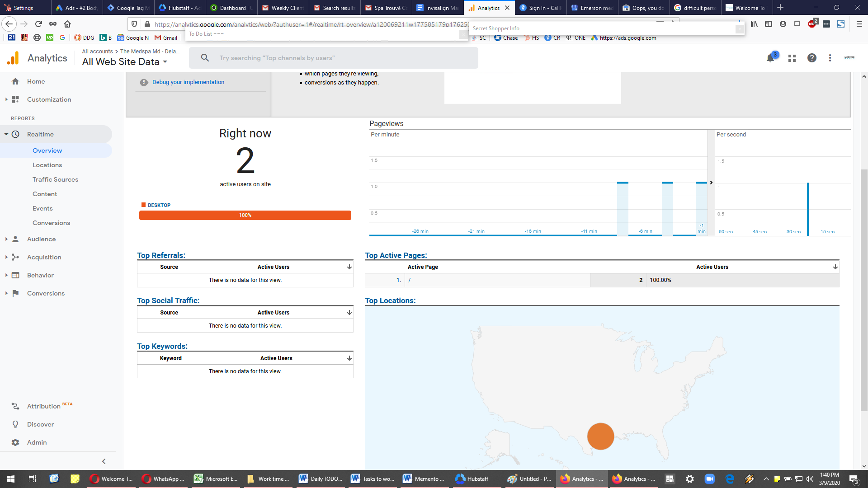Image resolution: width=868 pixels, height=488 pixels.
Task: Click the Analytics search field
Action: [x=334, y=58]
